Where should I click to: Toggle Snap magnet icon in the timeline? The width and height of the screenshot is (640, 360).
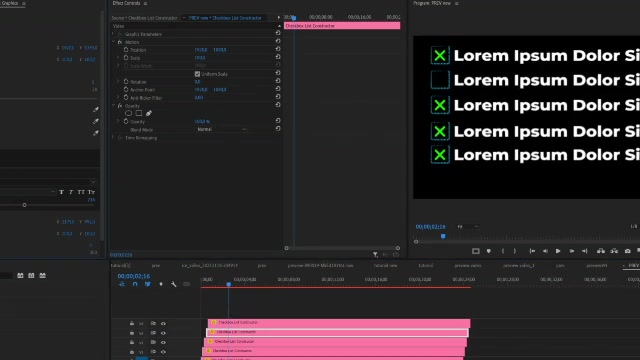135,284
